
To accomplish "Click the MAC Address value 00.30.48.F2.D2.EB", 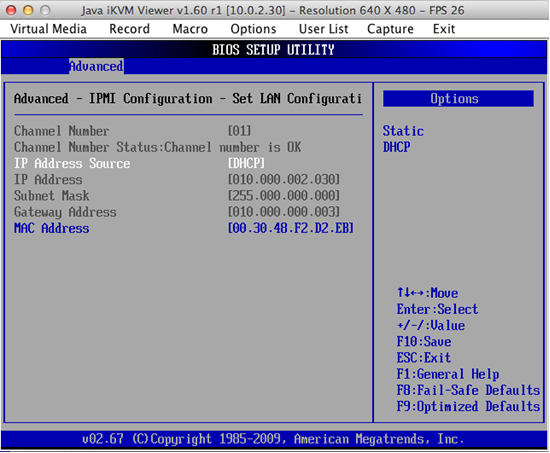I will (290, 228).
